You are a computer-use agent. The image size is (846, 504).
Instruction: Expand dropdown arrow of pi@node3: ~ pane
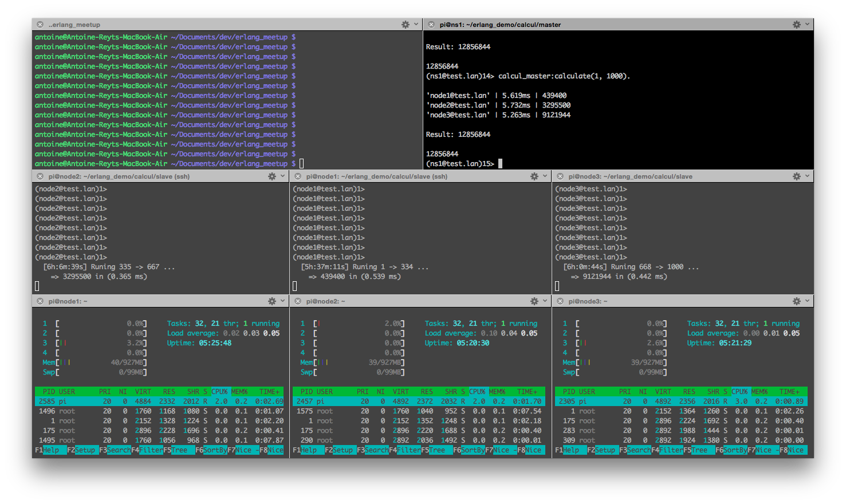807,301
